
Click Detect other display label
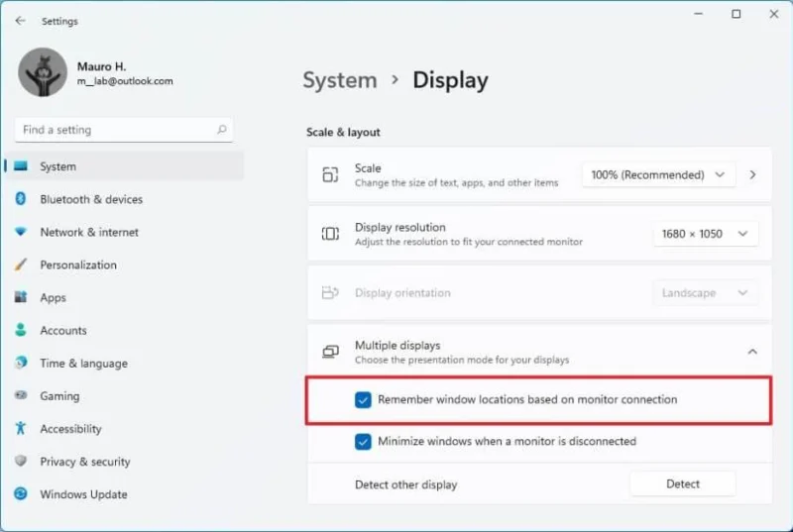click(x=406, y=485)
